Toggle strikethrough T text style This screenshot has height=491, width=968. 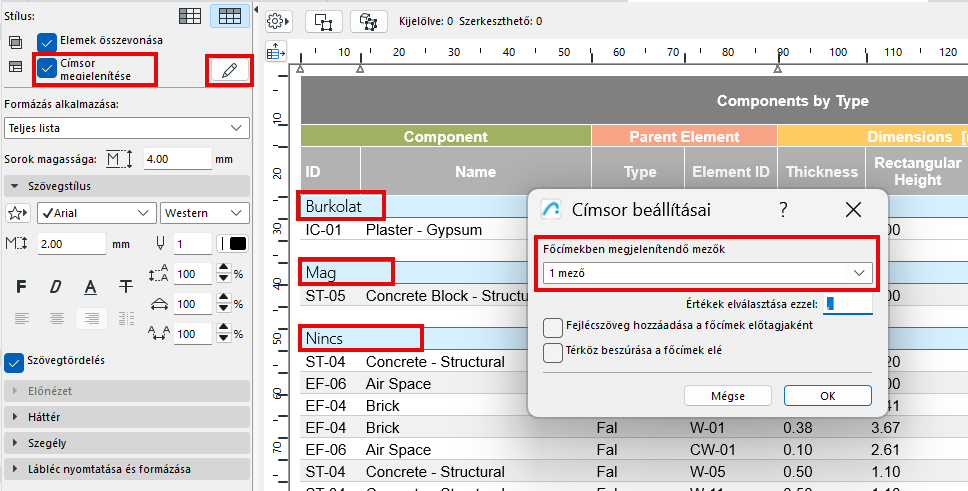tap(126, 287)
